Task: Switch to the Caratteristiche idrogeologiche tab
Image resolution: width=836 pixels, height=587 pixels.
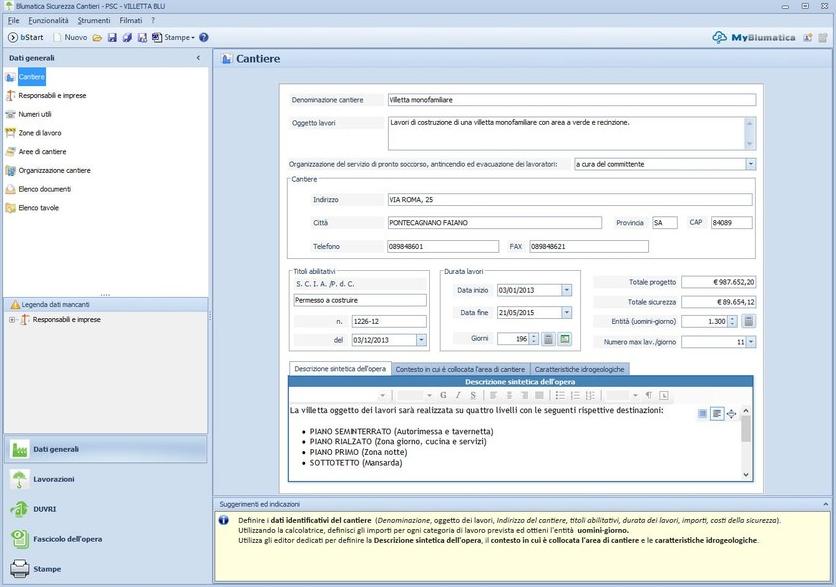Action: click(x=580, y=368)
